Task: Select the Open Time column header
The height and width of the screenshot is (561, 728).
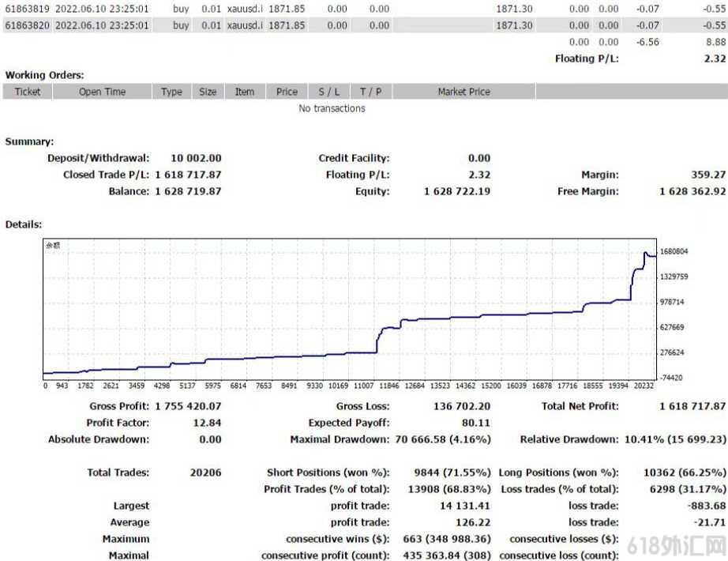Action: click(x=102, y=92)
